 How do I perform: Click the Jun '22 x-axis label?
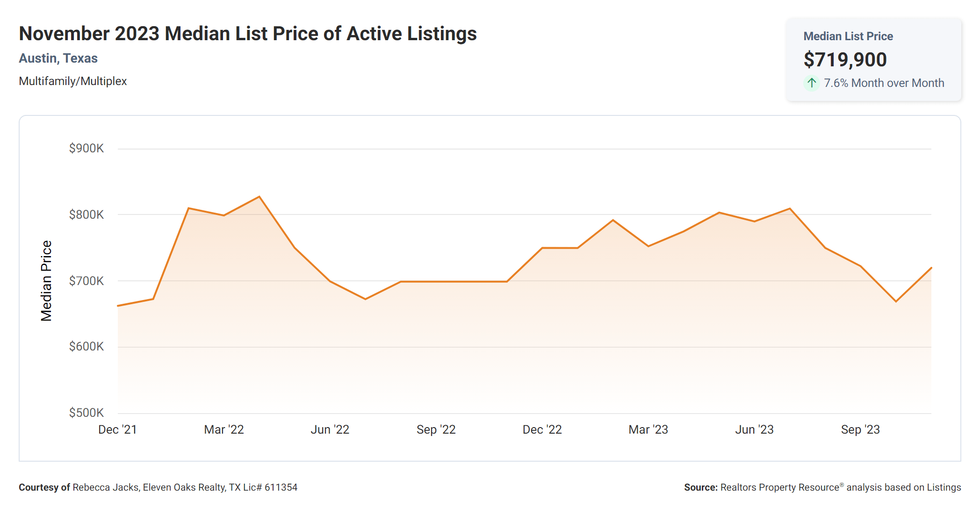(x=330, y=429)
